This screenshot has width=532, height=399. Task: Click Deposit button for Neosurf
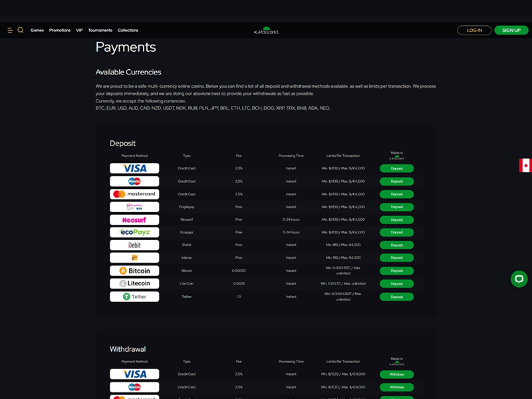tap(396, 220)
